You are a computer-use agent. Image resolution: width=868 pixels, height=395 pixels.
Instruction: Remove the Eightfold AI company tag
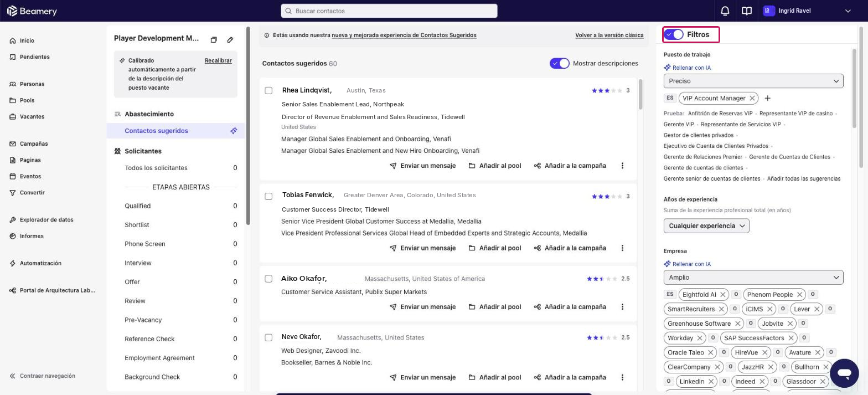(x=723, y=295)
